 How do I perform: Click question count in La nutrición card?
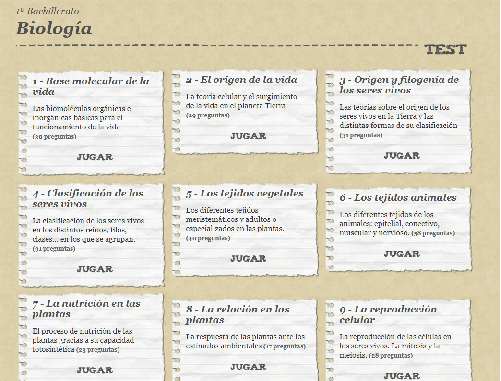(98, 350)
